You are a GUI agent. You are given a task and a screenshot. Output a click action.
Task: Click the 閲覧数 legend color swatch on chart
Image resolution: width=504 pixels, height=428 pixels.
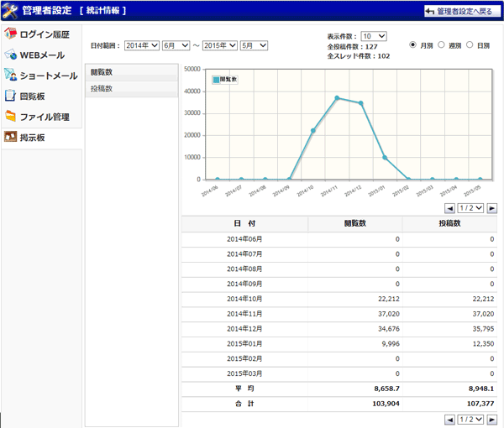tap(216, 79)
